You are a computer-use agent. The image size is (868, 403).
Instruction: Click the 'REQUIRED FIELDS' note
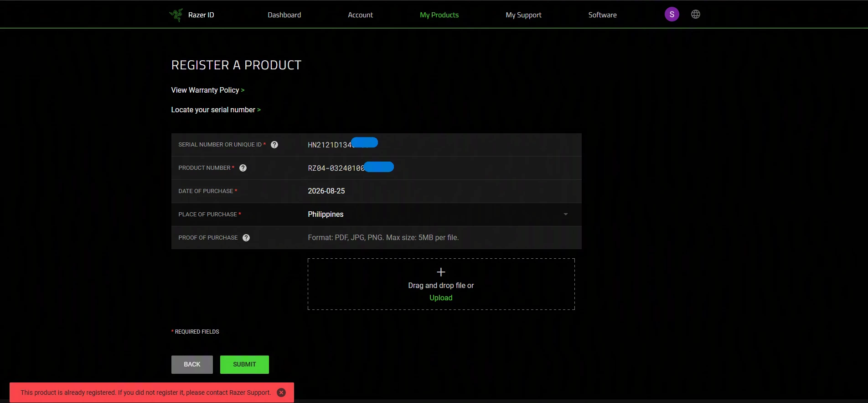(195, 332)
